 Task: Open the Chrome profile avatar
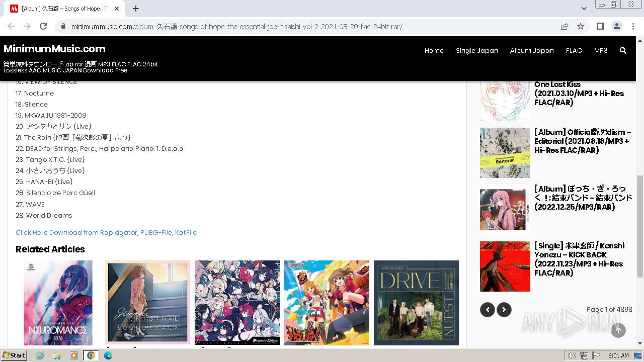click(x=616, y=26)
